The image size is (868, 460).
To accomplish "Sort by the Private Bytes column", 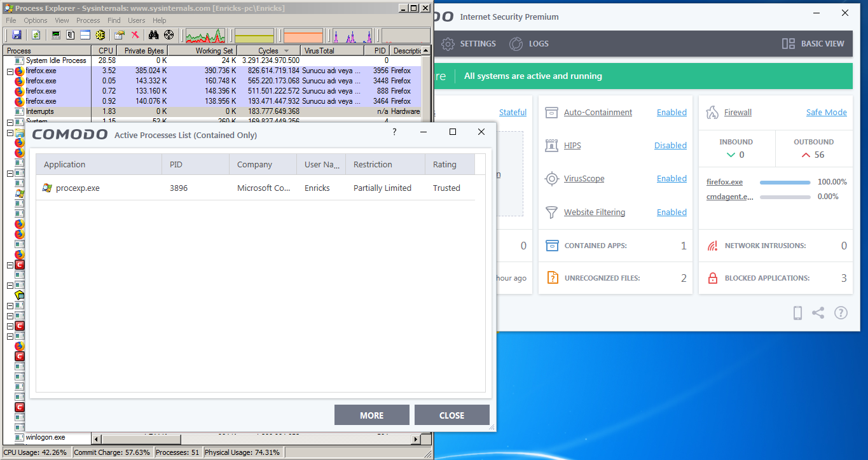I will pyautogui.click(x=141, y=51).
